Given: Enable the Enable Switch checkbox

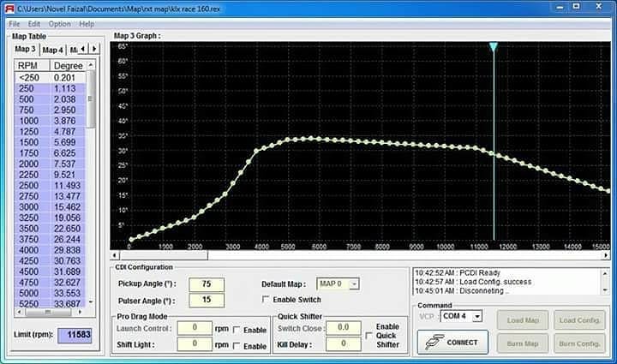Looking at the screenshot, I should pyautogui.click(x=266, y=300).
